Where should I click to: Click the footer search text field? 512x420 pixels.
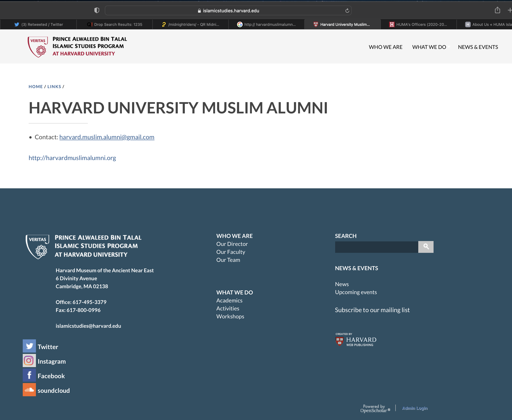pos(376,247)
